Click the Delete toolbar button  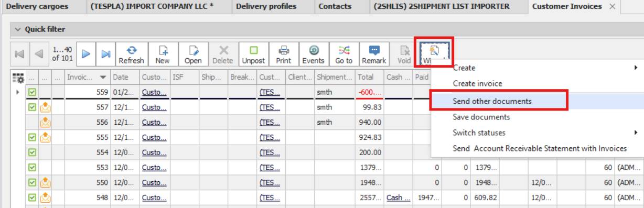223,54
